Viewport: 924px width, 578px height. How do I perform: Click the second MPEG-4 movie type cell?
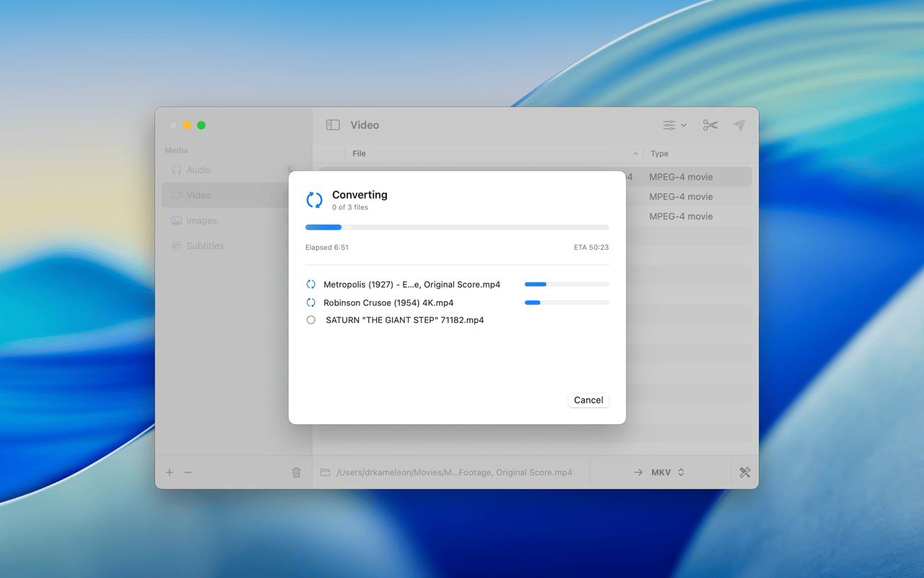click(x=681, y=197)
